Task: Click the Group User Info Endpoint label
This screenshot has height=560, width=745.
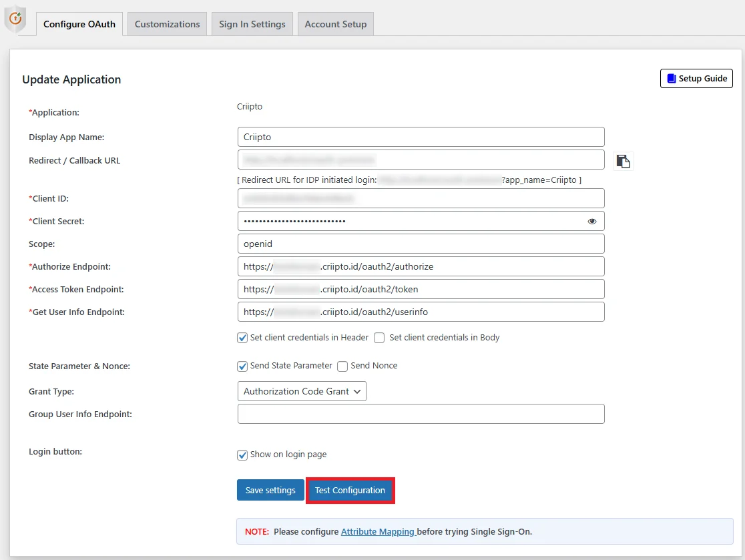Action: coord(80,414)
